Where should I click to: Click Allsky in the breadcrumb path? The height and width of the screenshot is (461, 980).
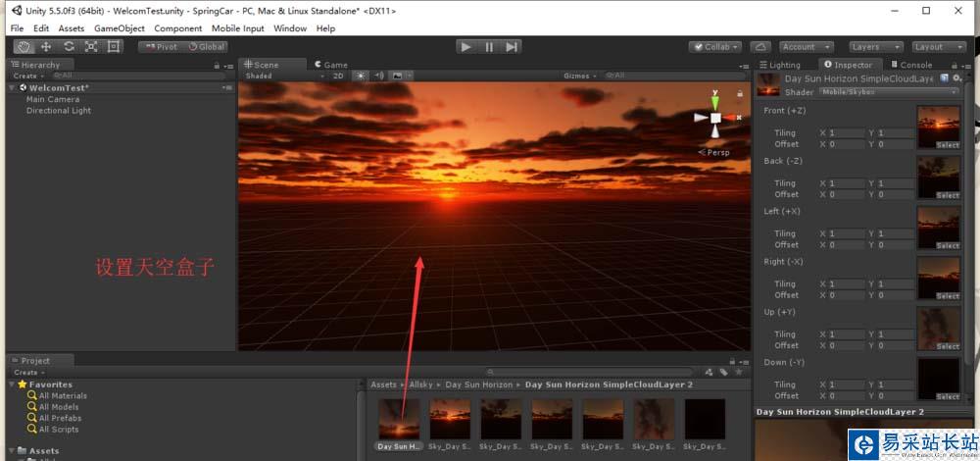[x=421, y=384]
